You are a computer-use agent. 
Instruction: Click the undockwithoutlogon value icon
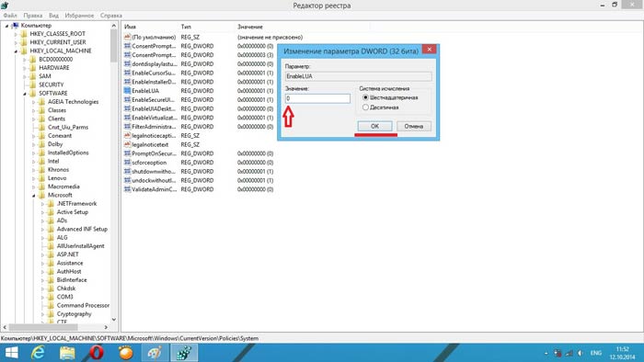point(127,180)
